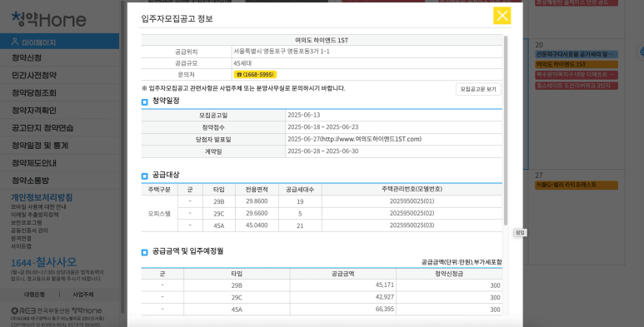
Task: Select calendar event 서울G-밸리 라티포레스트
Action: [x=577, y=185]
